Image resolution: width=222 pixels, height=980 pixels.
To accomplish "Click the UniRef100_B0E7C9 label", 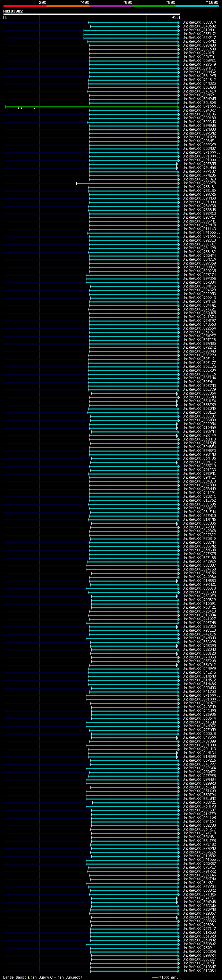I will pyautogui.click(x=199, y=390).
